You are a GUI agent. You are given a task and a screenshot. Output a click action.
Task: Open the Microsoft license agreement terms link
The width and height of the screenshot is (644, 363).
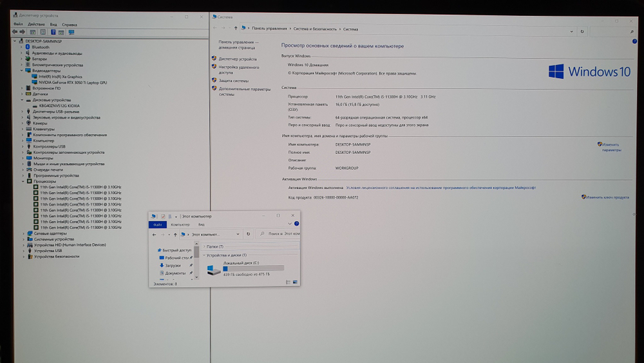click(x=440, y=188)
